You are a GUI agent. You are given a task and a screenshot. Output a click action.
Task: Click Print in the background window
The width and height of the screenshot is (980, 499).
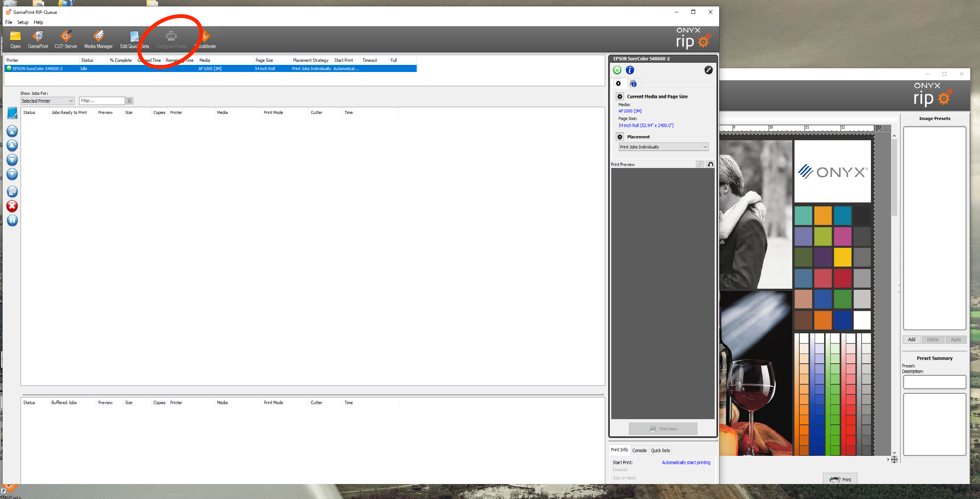840,479
